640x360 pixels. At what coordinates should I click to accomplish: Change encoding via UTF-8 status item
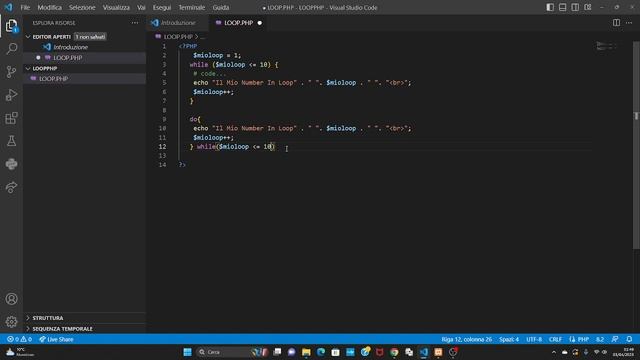pyautogui.click(x=534, y=339)
